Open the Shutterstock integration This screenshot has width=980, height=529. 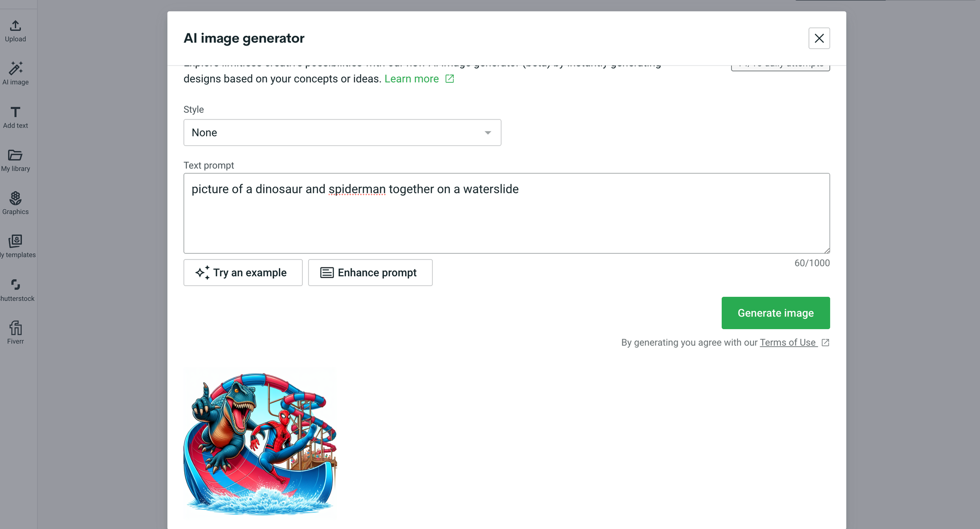click(16, 289)
